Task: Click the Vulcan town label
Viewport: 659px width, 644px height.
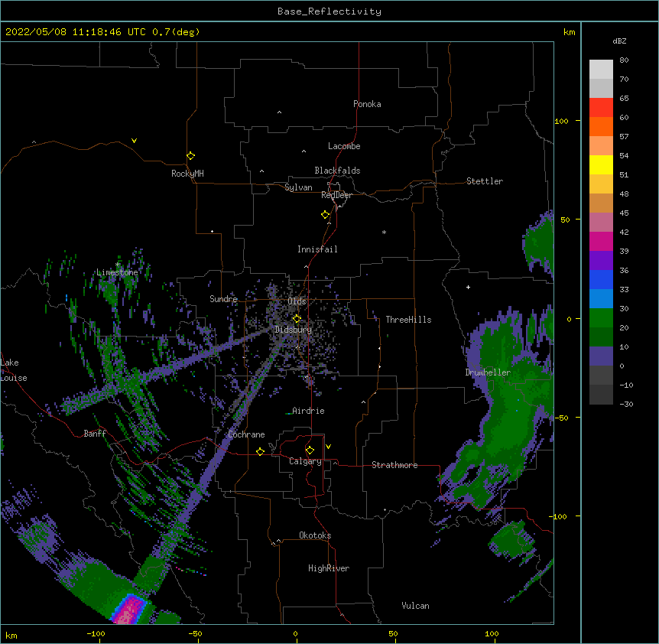Action: tap(415, 606)
